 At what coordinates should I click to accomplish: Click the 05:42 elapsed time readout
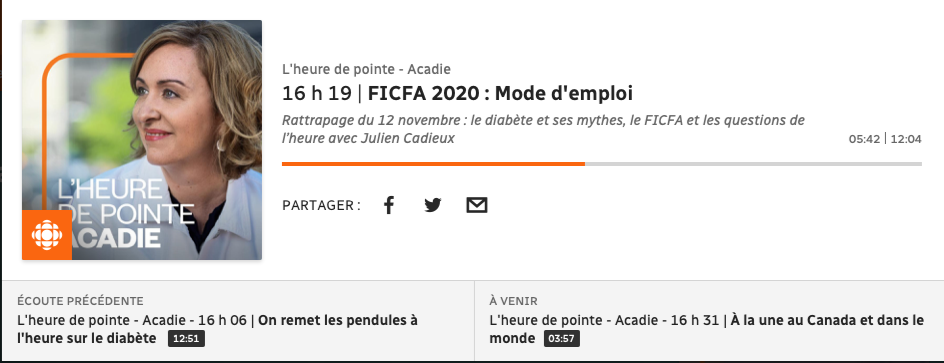coord(865,139)
